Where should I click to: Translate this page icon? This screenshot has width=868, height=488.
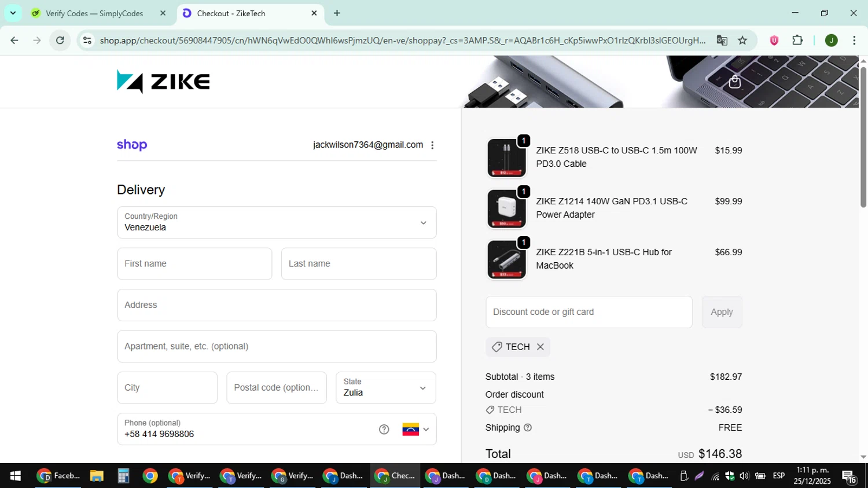(x=722, y=41)
